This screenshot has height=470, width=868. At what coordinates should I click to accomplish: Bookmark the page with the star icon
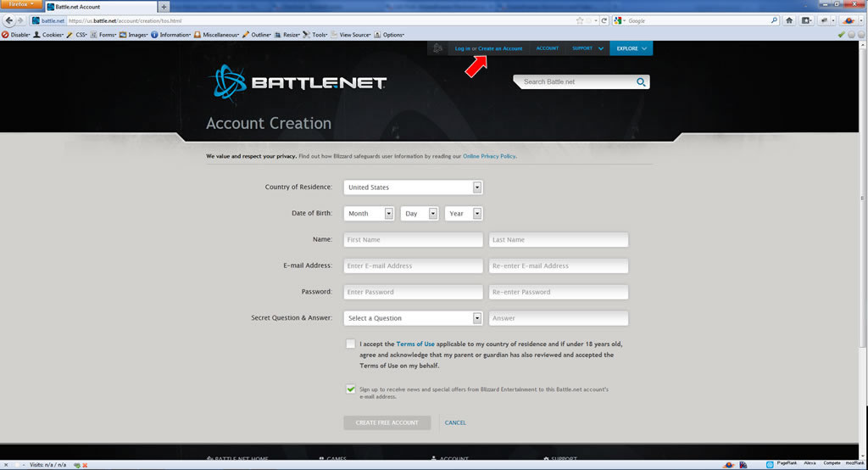580,20
